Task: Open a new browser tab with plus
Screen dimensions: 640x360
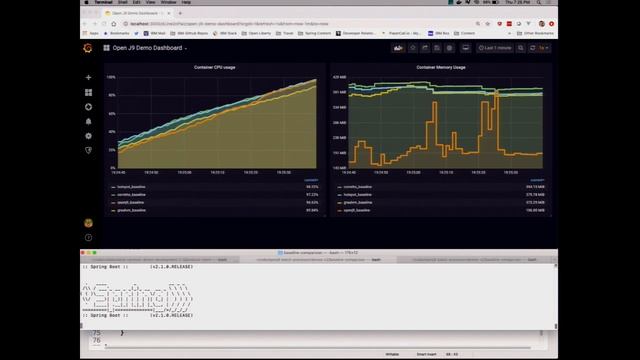Action: 180,13
